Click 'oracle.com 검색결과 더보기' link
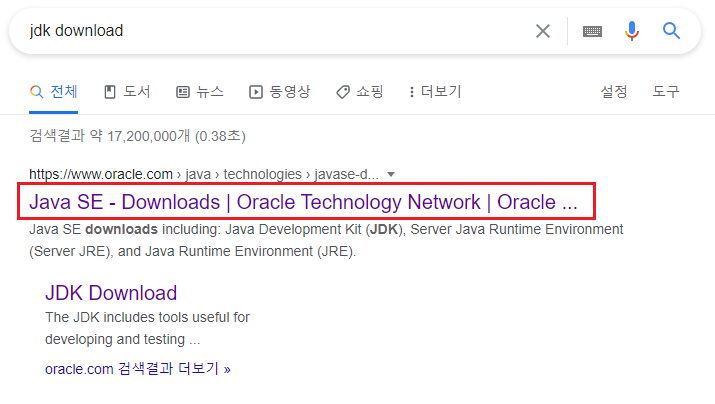This screenshot has height=404, width=715. 138,368
